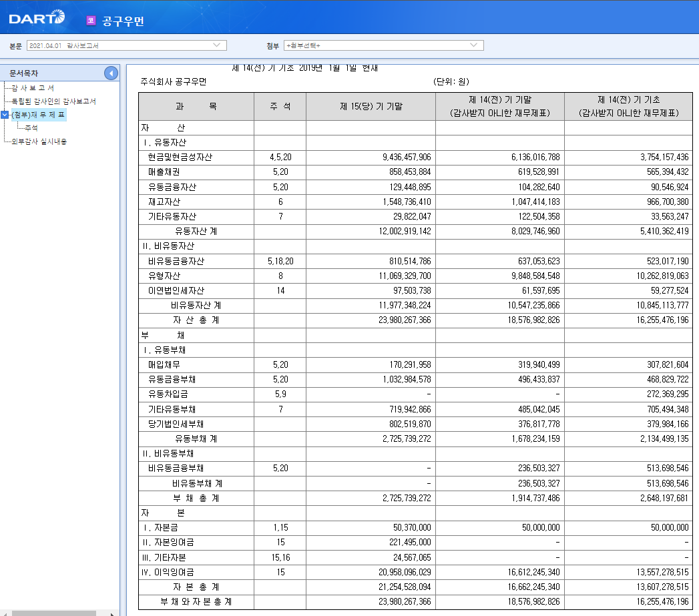Open 주석 sub-item in tree
The width and height of the screenshot is (699, 616).
pos(31,128)
